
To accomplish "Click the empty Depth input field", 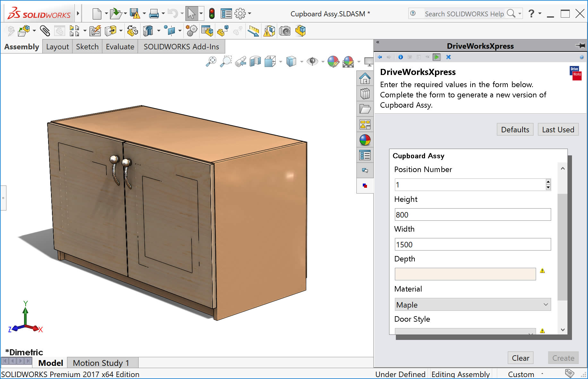I will tap(465, 274).
